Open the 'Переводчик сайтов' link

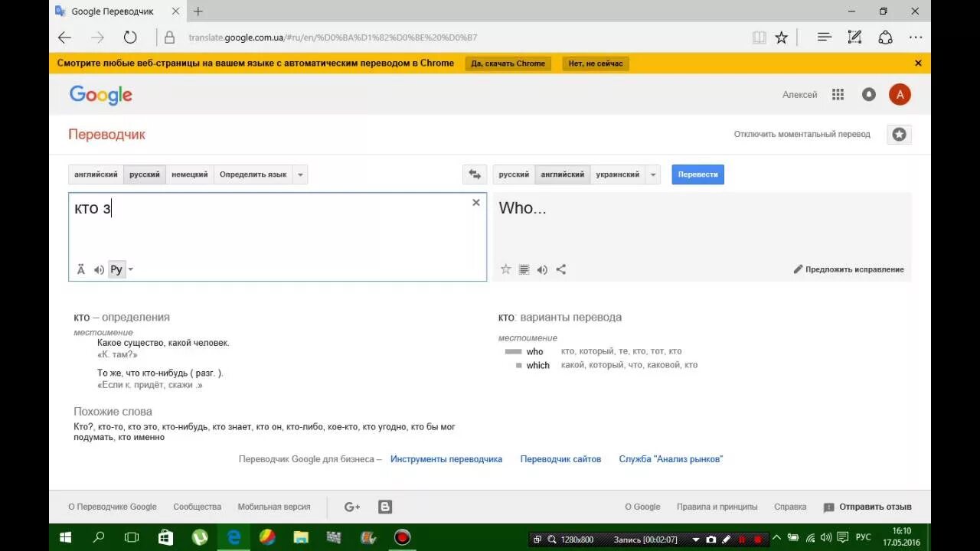[560, 459]
